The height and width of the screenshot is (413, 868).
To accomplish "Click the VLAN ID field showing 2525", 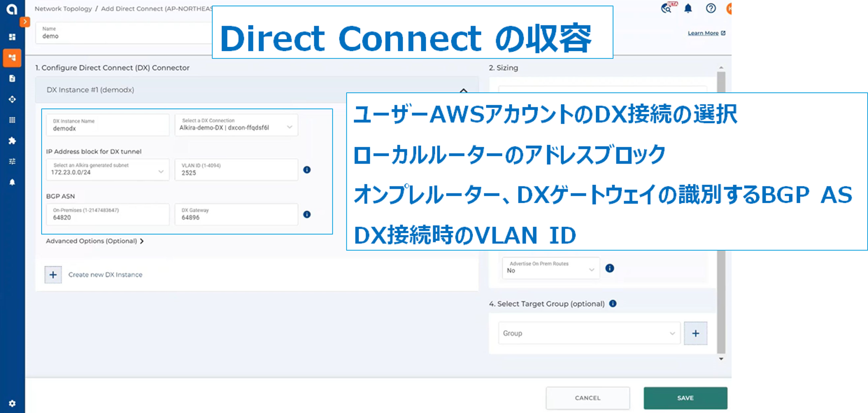I will click(236, 170).
